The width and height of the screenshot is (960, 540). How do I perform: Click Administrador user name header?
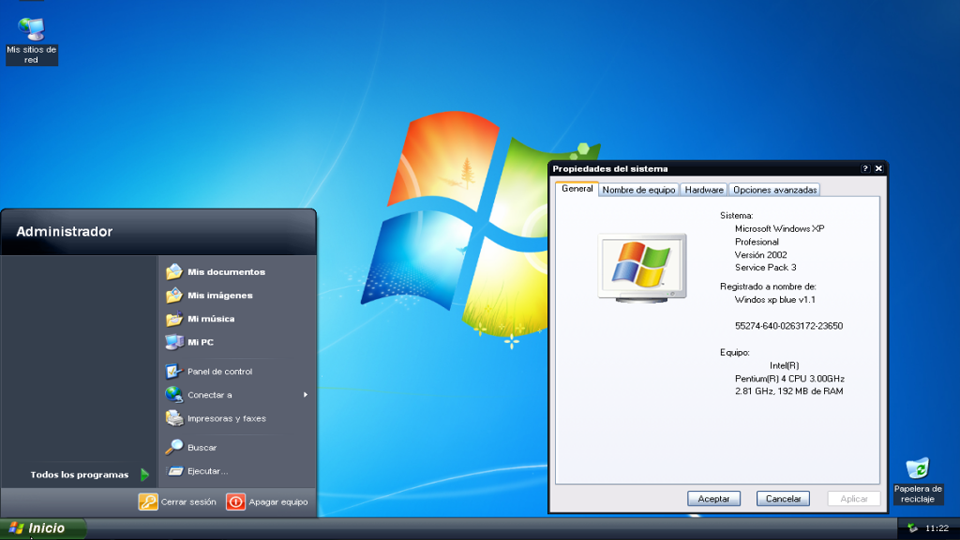[64, 231]
